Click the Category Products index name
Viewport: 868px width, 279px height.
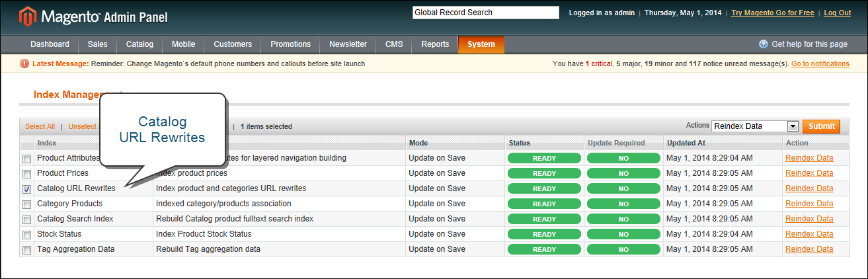[x=70, y=204]
